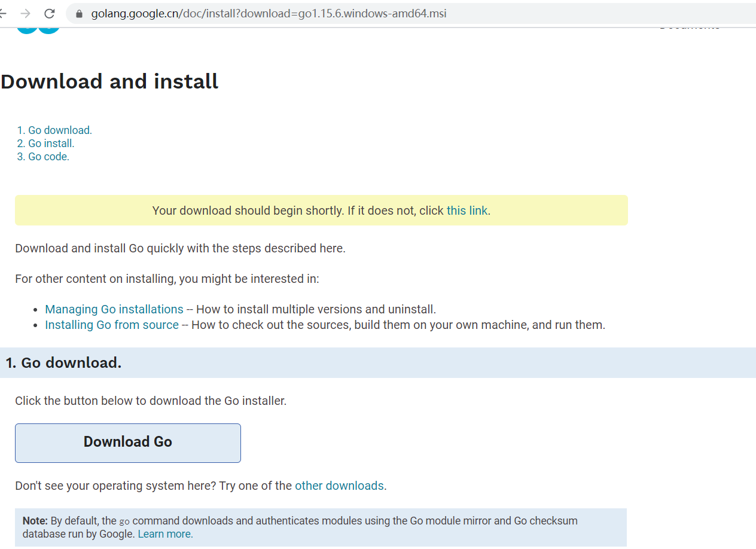Click the 'Download and install Go quickly' sentence
Image resolution: width=756 pixels, height=549 pixels.
click(x=180, y=248)
